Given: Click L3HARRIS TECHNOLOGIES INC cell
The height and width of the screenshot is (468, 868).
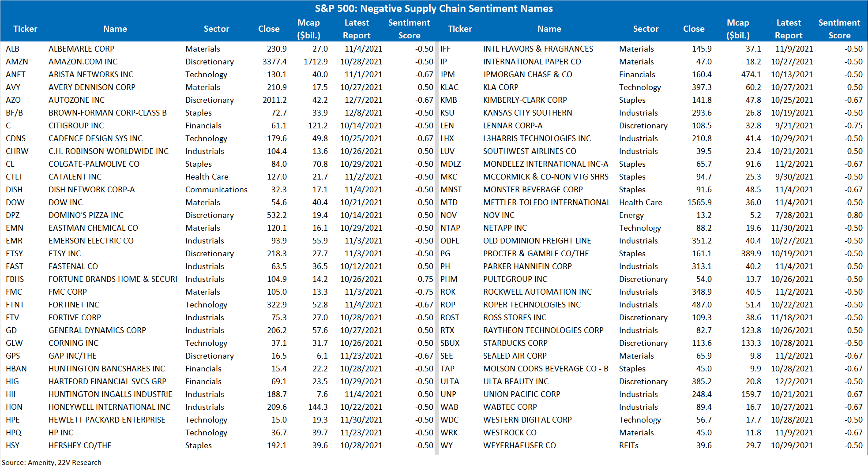Looking at the screenshot, I should (537, 139).
